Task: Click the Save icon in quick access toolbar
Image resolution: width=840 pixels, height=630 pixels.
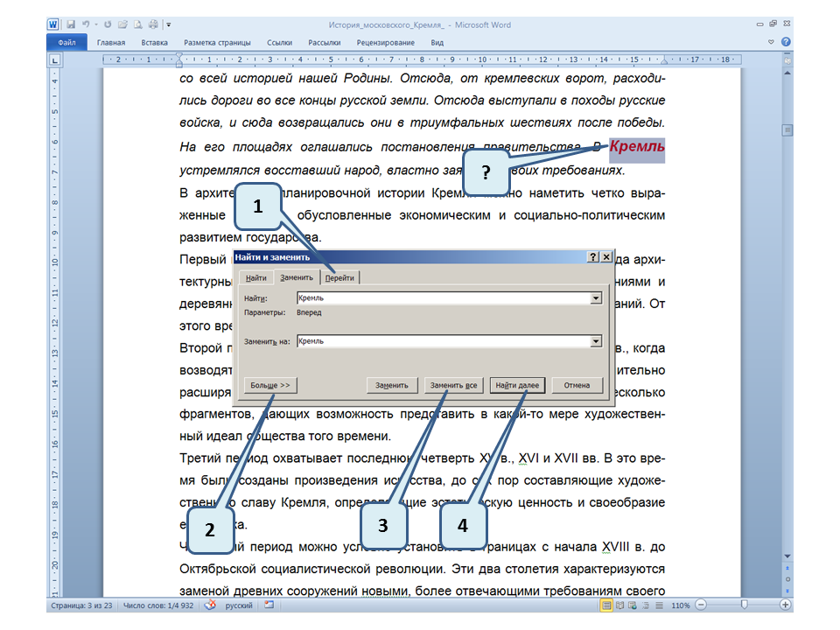Action: [x=69, y=25]
